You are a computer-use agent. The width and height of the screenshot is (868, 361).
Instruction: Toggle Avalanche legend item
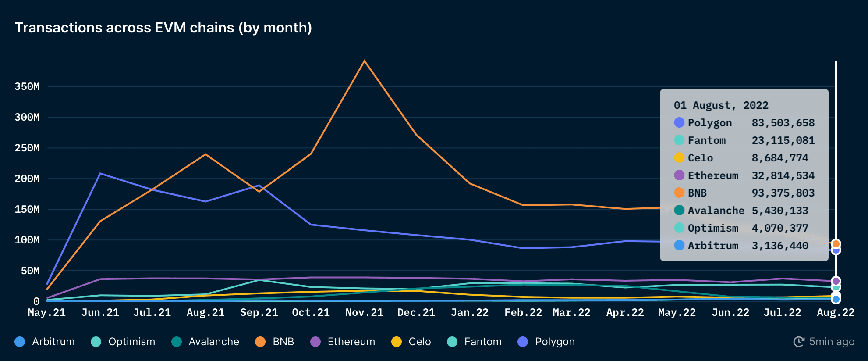click(205, 342)
